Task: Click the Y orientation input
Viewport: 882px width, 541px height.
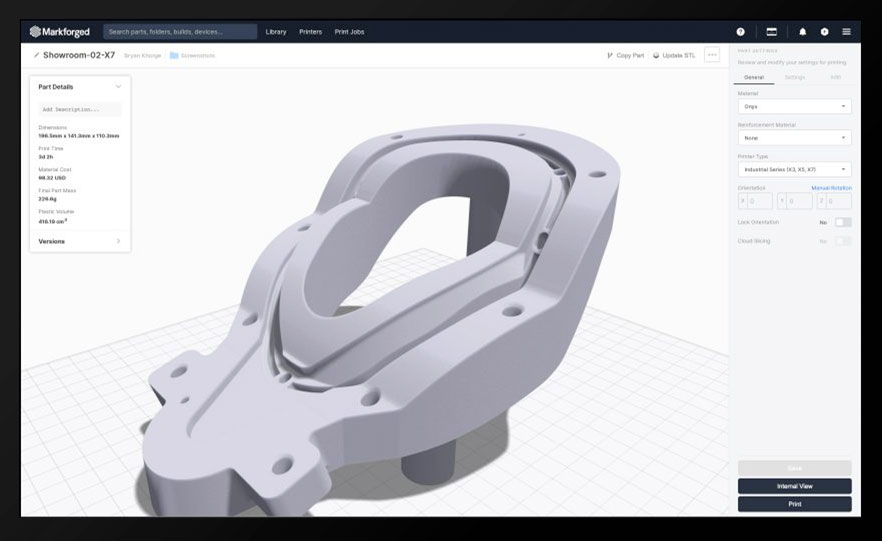Action: click(794, 201)
